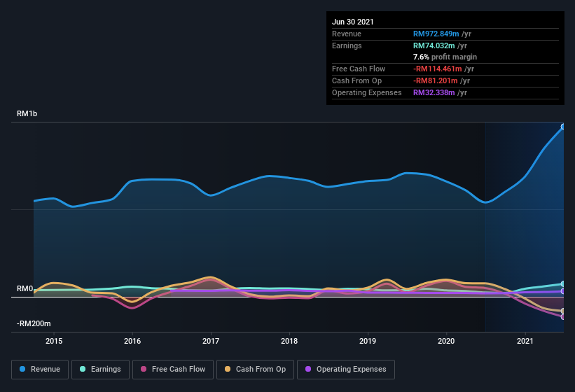Click the blue Revenue legend dot
The image size is (575, 392).
click(22, 369)
